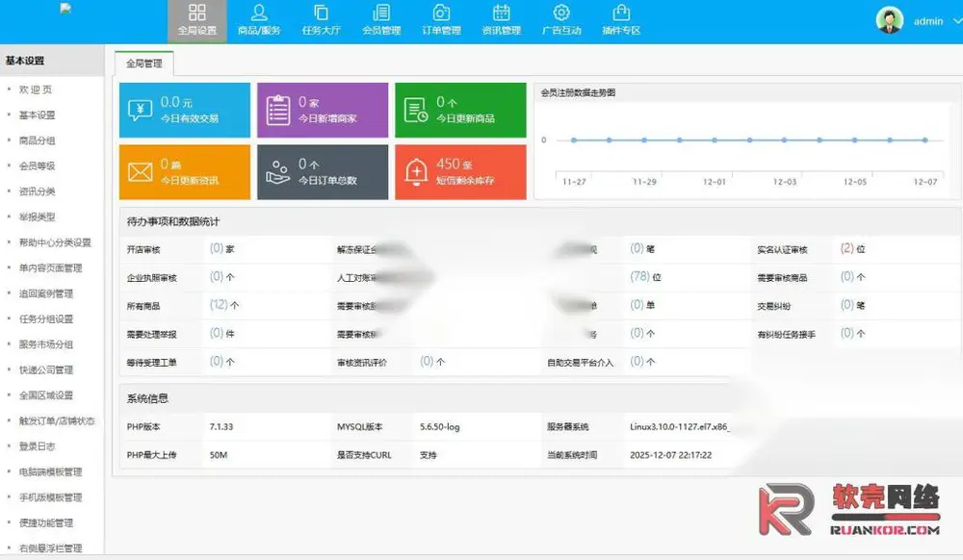Open the 商品/服务 person icon in top navigation
963x560 pixels.
tap(259, 13)
